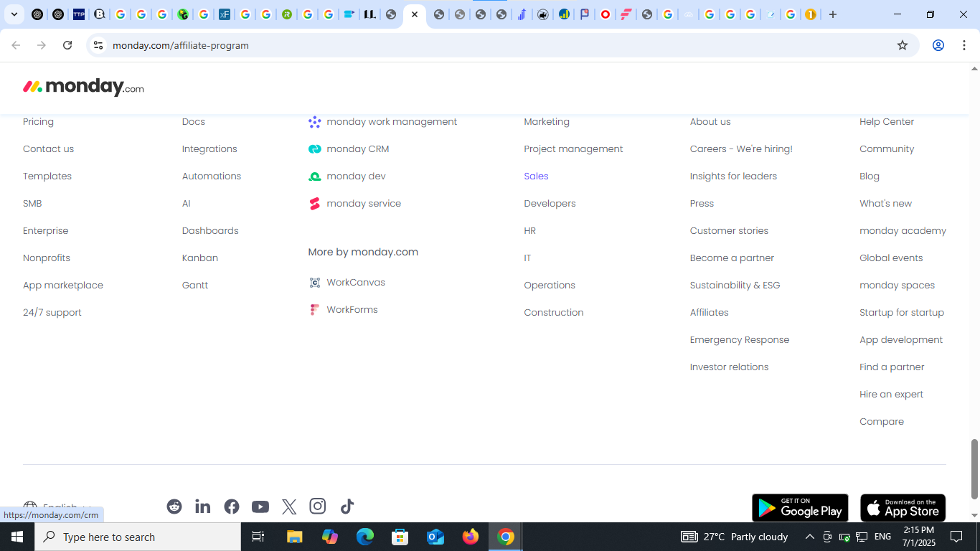Viewport: 980px width, 551px height.
Task: Close the current active browser tab
Action: click(415, 14)
